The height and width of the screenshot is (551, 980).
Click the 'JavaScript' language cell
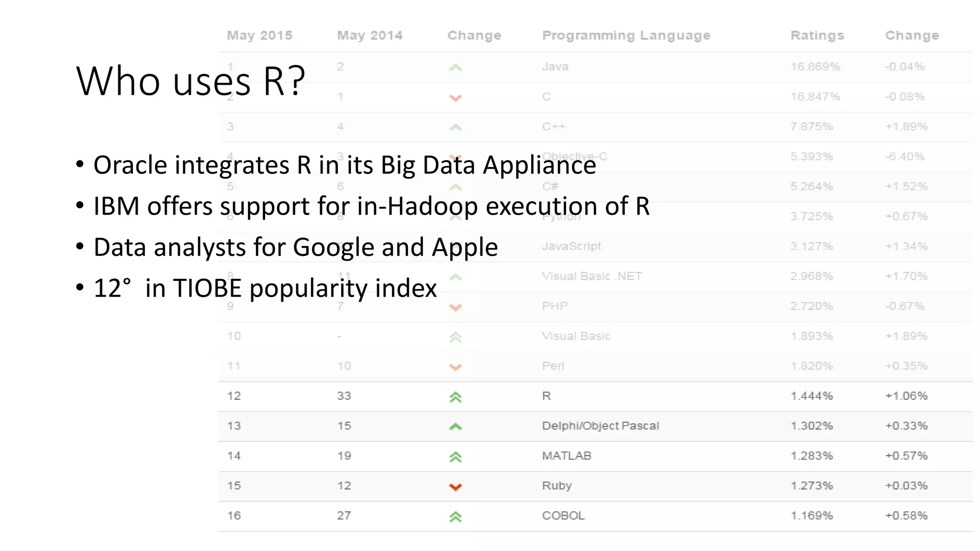tap(571, 246)
